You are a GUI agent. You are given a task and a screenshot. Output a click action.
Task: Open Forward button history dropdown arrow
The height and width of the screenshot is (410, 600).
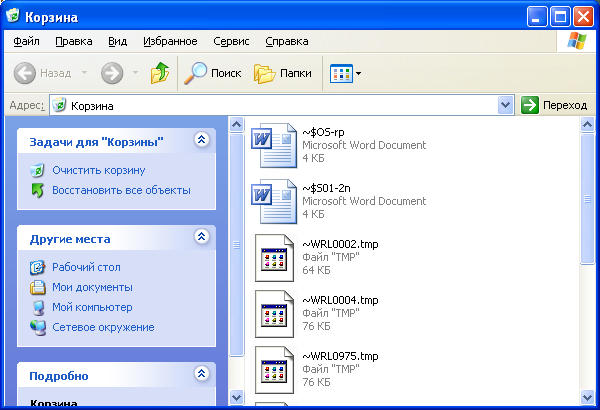(x=135, y=72)
